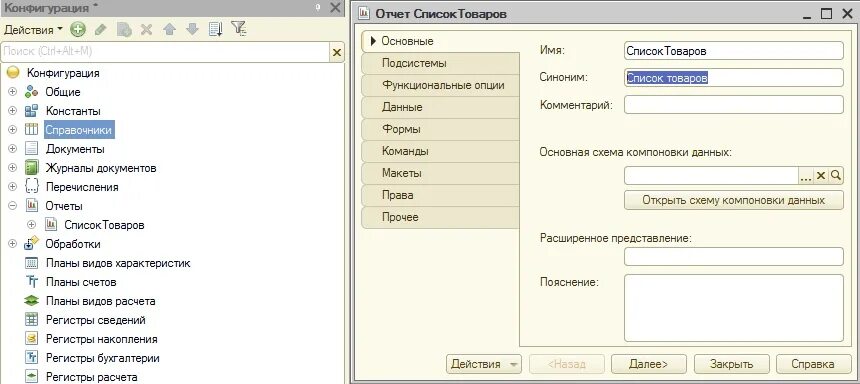860x384 pixels.
Task: Click the yellow Конфигурация root icon
Action: 13,72
